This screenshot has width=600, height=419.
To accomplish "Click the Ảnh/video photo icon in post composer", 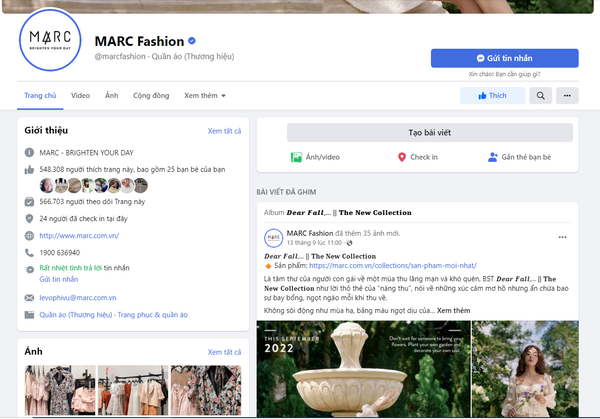I will [296, 157].
